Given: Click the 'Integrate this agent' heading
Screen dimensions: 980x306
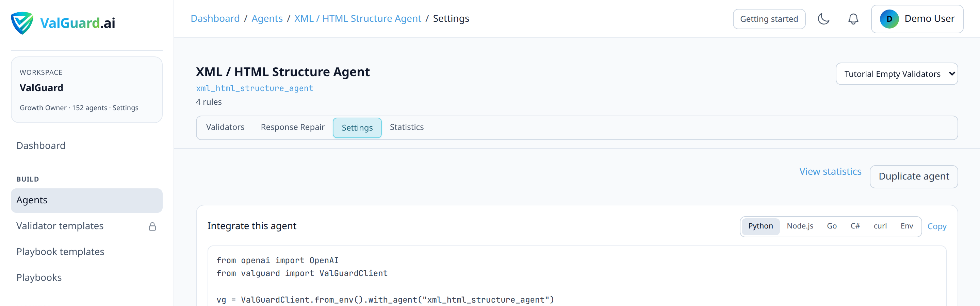Looking at the screenshot, I should coord(251,226).
